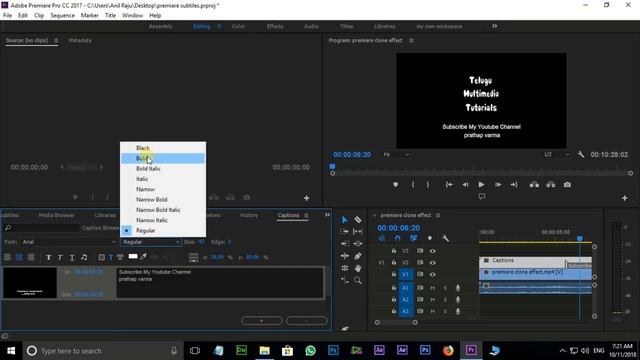Open Program monitor wrench settings
Viewport: 640px width, 360px height.
[581, 155]
